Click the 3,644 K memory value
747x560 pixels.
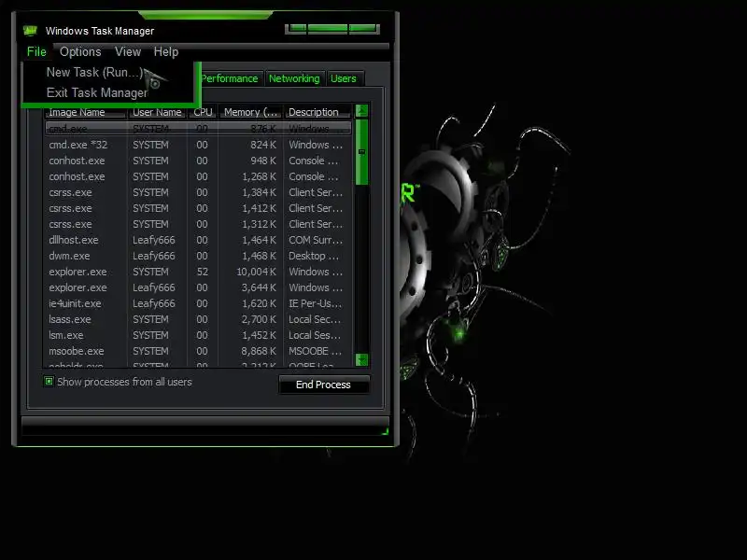coord(259,287)
